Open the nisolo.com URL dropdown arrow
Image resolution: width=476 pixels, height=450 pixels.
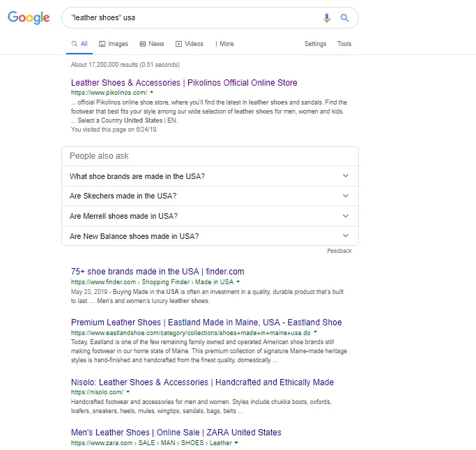tap(128, 391)
